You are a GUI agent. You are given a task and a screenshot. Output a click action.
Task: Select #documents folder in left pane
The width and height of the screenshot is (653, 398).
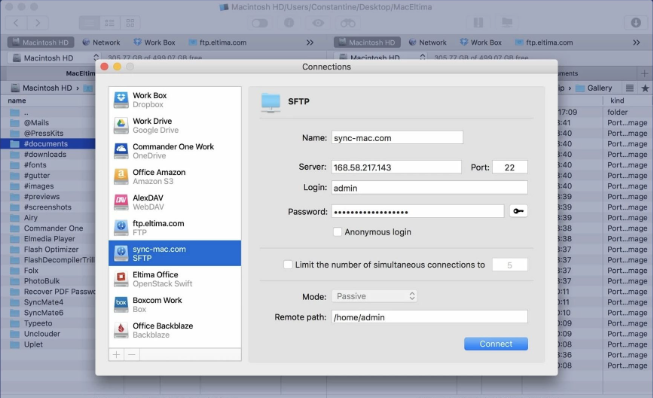coord(47,144)
